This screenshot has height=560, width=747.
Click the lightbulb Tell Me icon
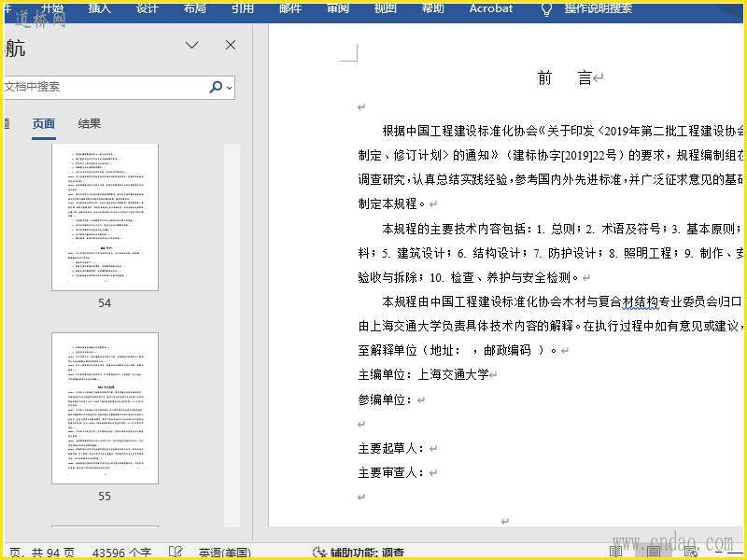[547, 9]
